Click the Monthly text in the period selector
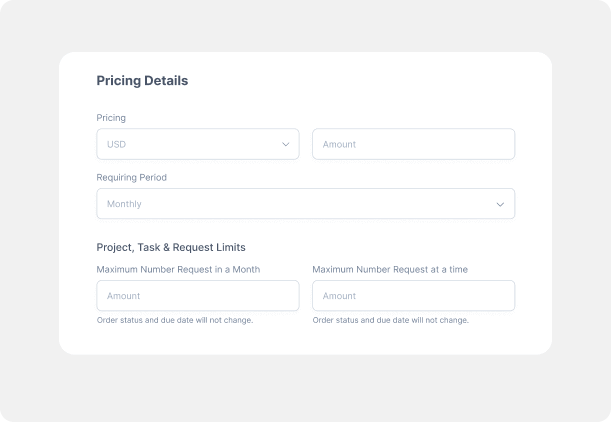Screen dimensions: 611x422 [x=124, y=204]
